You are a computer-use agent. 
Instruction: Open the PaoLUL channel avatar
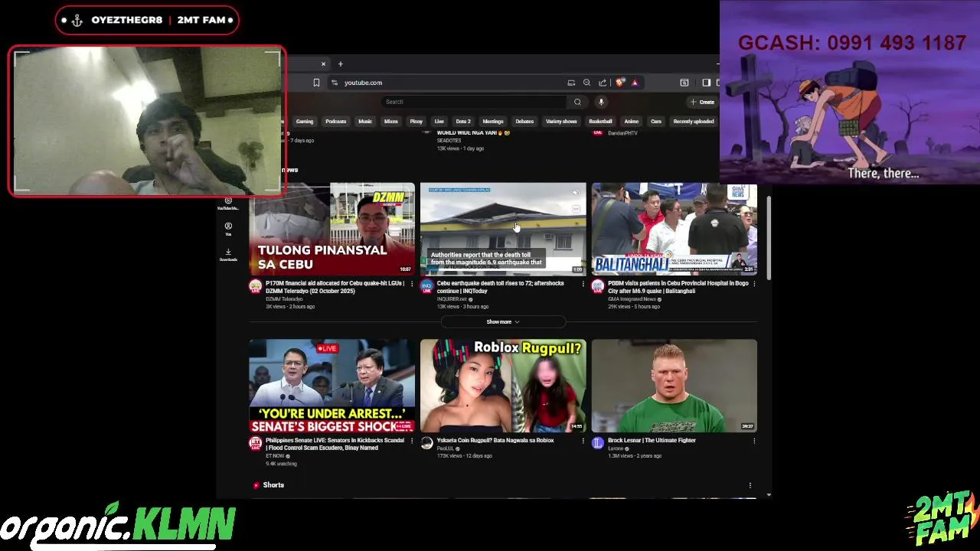pos(427,443)
